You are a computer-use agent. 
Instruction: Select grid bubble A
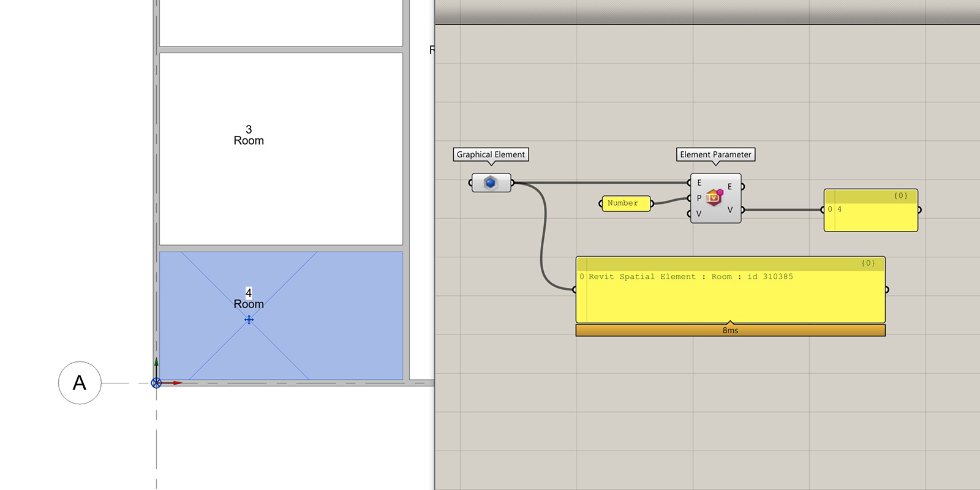pos(80,383)
